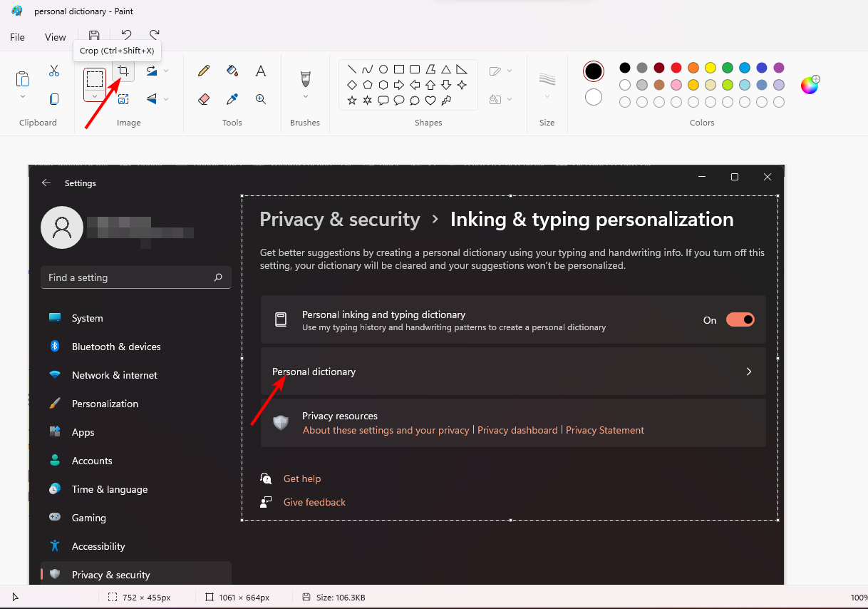The image size is (868, 609).
Task: Click the Copy icon
Action: pyautogui.click(x=54, y=99)
